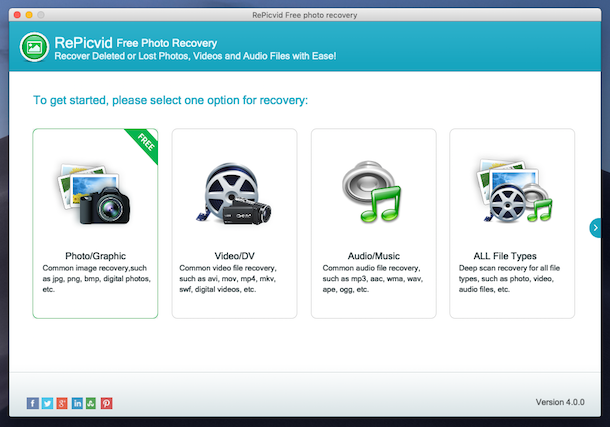Click the 'Common audio file recovery' description
610x427 pixels.
[372, 278]
